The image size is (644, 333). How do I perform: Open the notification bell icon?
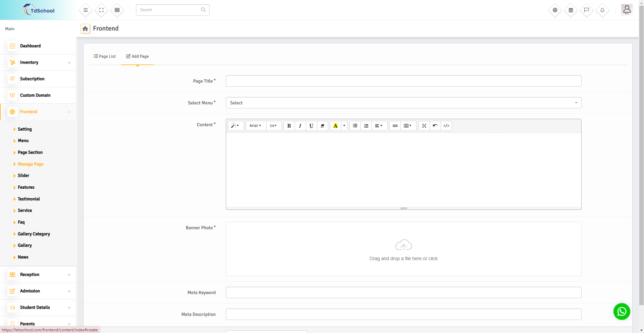(x=602, y=10)
